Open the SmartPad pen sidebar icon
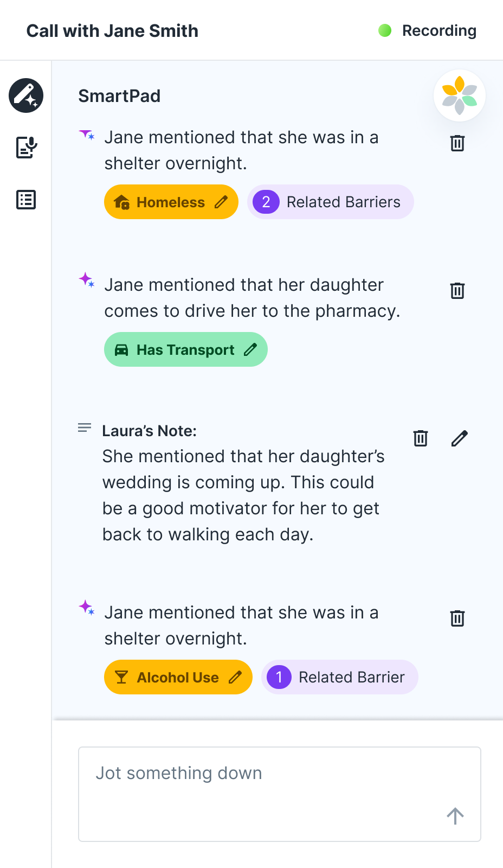 pos(26,95)
